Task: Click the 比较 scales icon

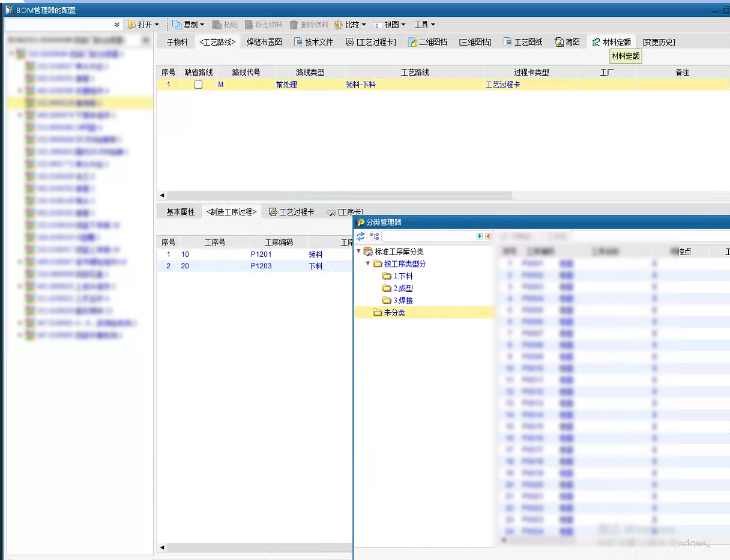Action: [338, 25]
